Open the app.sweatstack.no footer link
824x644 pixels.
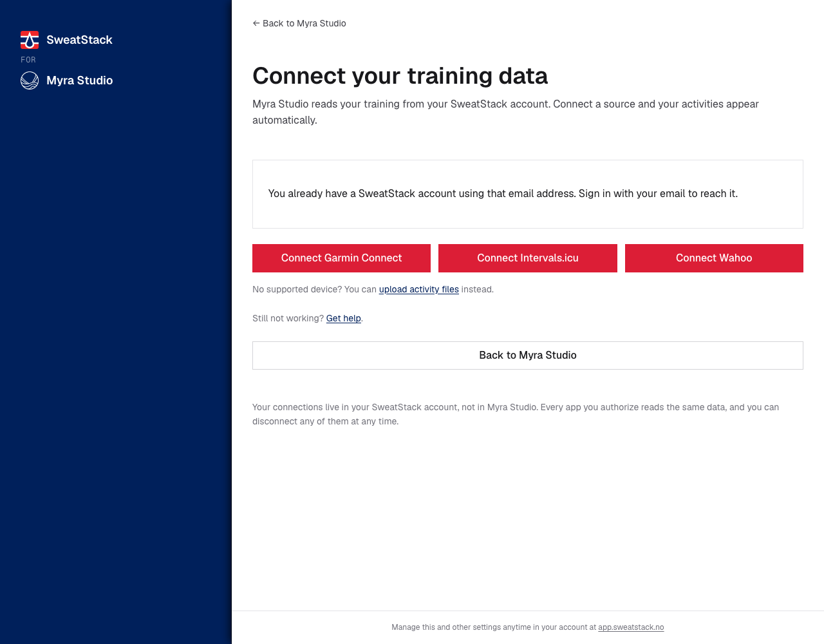pos(631,627)
